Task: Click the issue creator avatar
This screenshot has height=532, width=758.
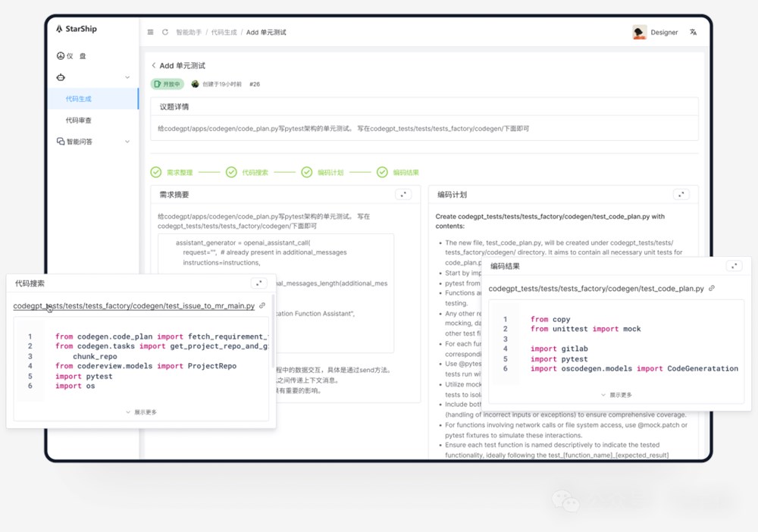Action: coord(195,84)
